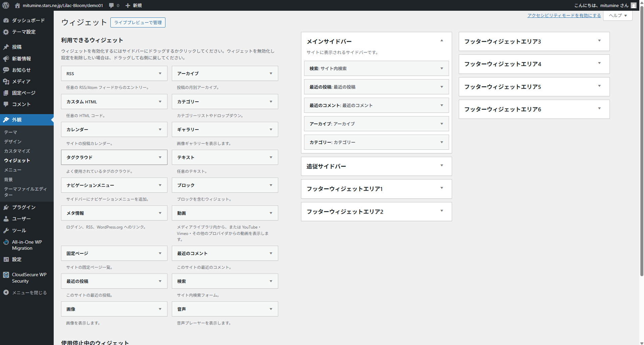Expand the カスタム HTML available widget
Viewport: 644px width, 345px height.
click(x=160, y=102)
